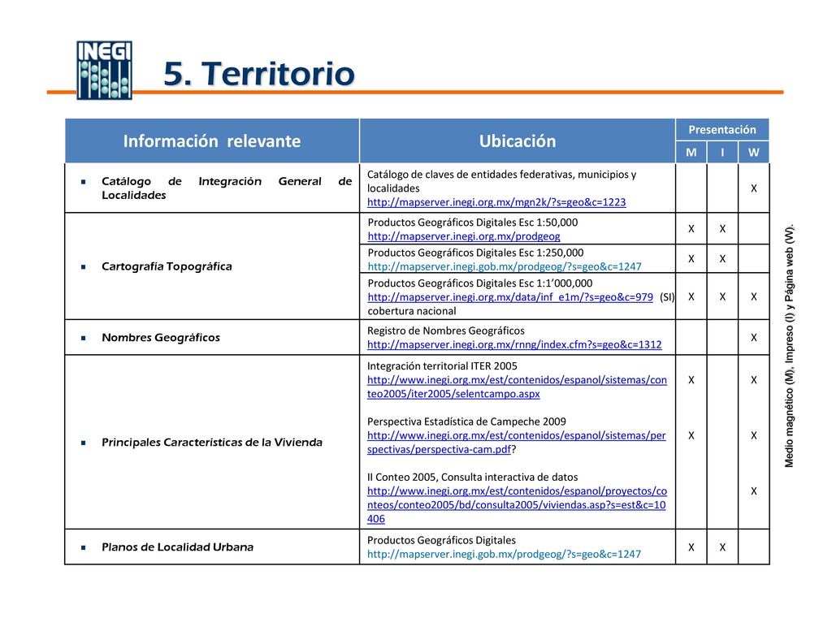
Task: Select the W mark in Catálogo row
Action: click(x=753, y=188)
